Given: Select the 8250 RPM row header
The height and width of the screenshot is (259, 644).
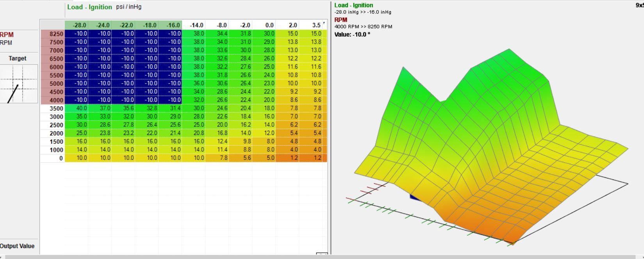Looking at the screenshot, I should (x=53, y=34).
